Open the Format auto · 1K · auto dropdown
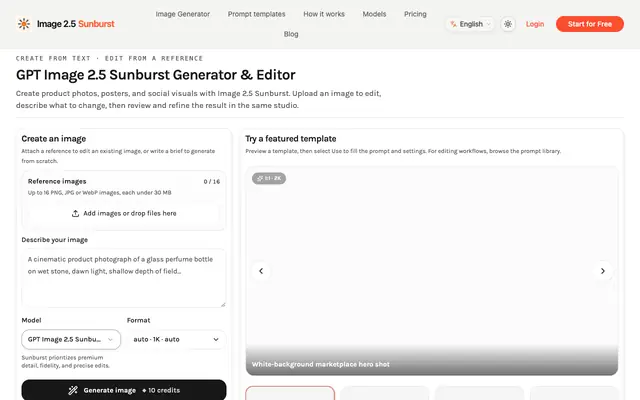 [176, 340]
